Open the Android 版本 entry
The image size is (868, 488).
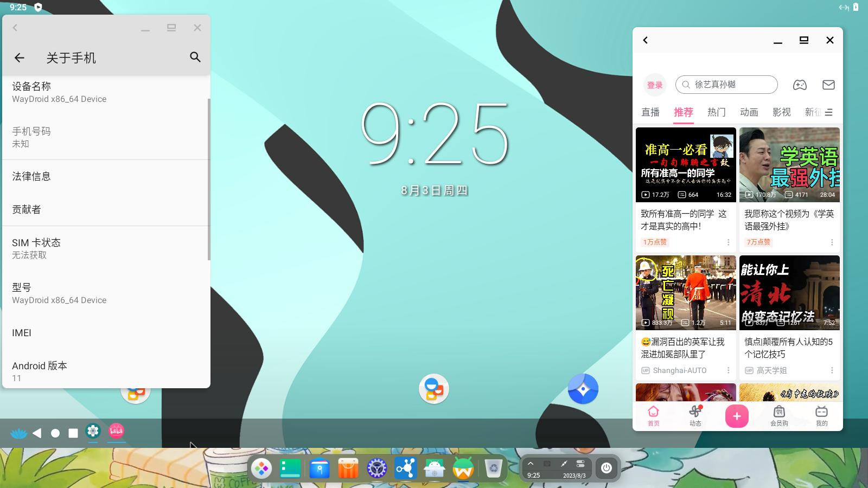pyautogui.click(x=105, y=371)
